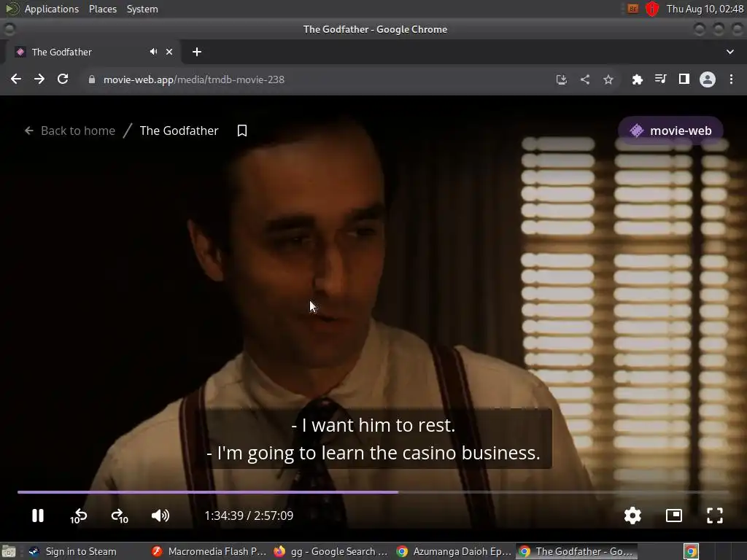Enable picture-in-picture mode

click(673, 516)
